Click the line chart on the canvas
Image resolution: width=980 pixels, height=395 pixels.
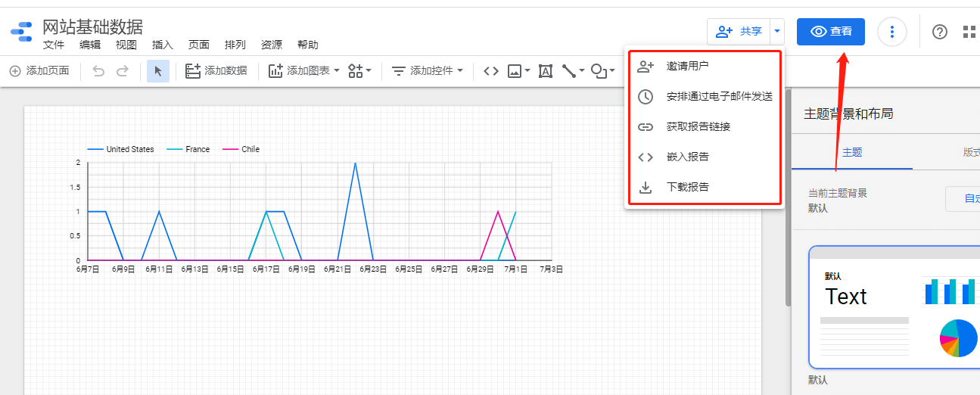(x=318, y=208)
